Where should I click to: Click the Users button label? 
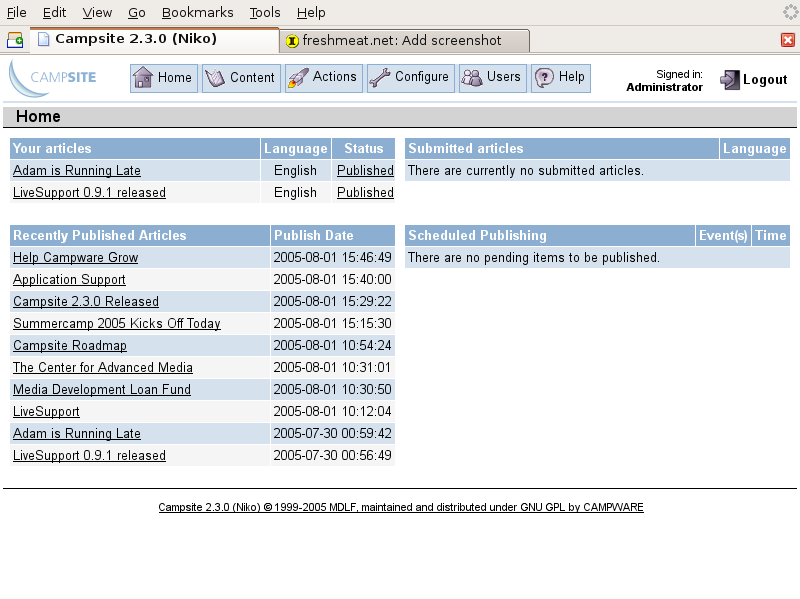pos(504,77)
